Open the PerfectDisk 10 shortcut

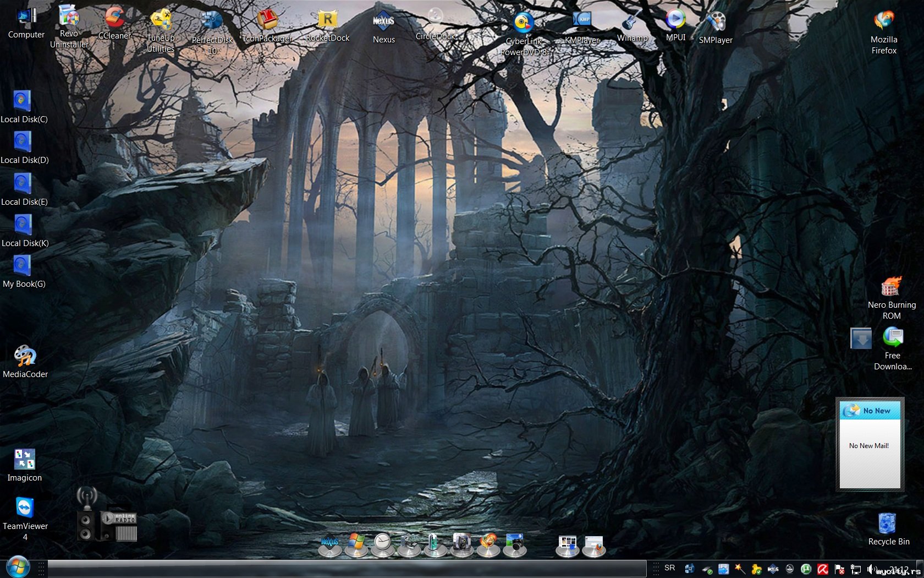[212, 33]
